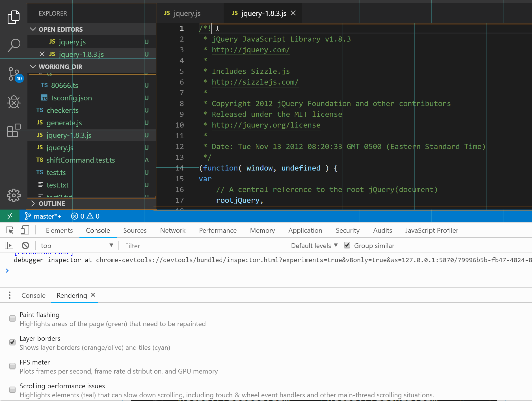
Task: Switch to the DevTools Console tab
Action: tap(98, 230)
